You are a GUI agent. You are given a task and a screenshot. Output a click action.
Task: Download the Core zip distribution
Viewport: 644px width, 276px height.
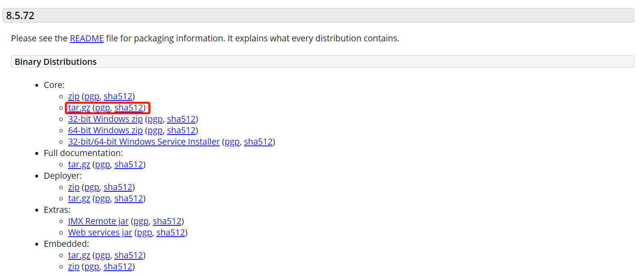coord(74,96)
